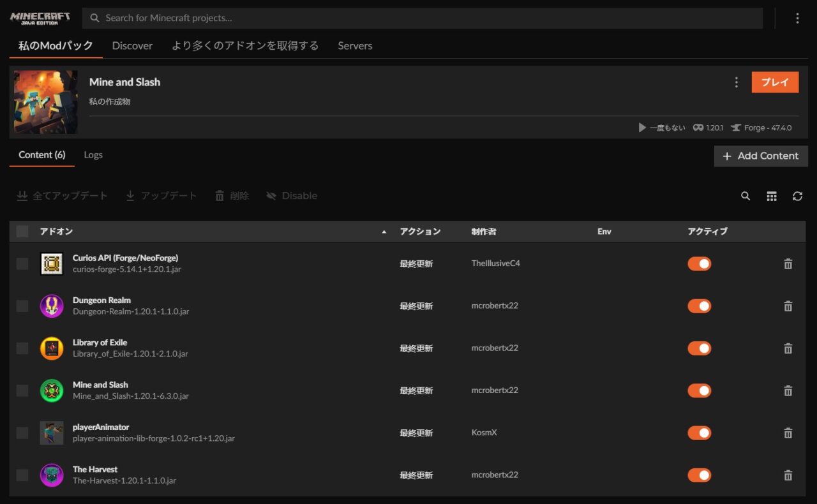Click the Forge anvil icon in modpack header
The width and height of the screenshot is (817, 504).
click(737, 128)
